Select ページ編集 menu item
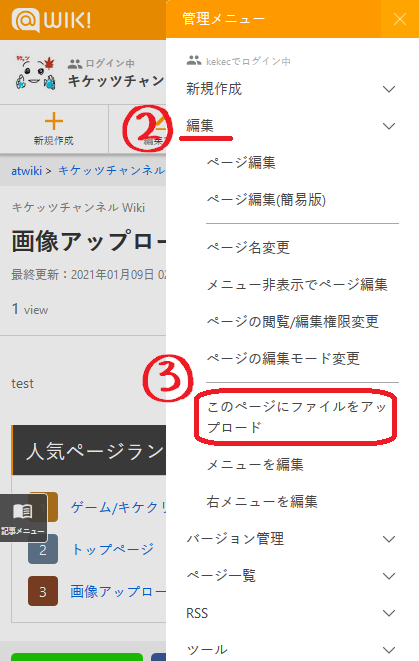The width and height of the screenshot is (419, 661). [x=241, y=163]
